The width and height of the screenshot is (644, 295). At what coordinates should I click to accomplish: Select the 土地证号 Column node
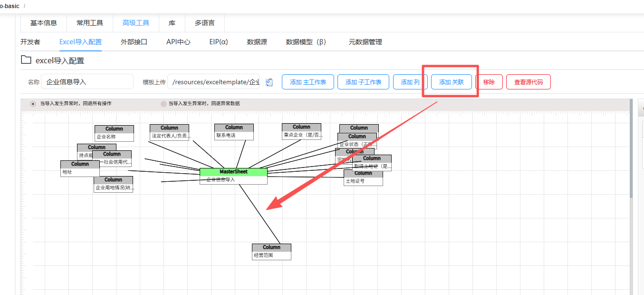363,177
